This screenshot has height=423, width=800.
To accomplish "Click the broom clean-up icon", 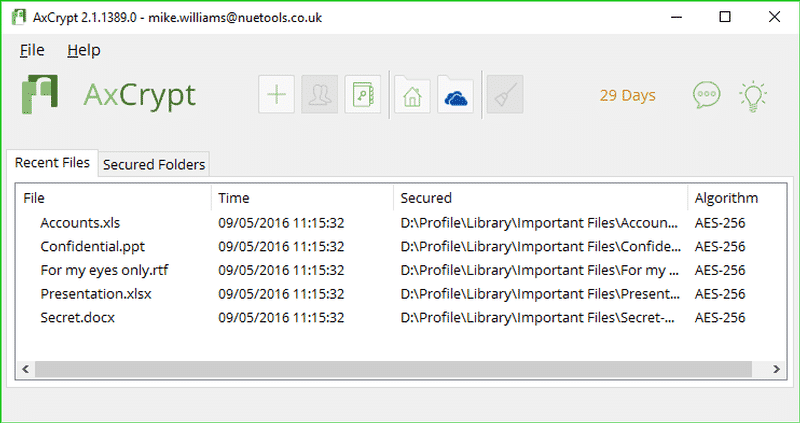I will click(504, 95).
